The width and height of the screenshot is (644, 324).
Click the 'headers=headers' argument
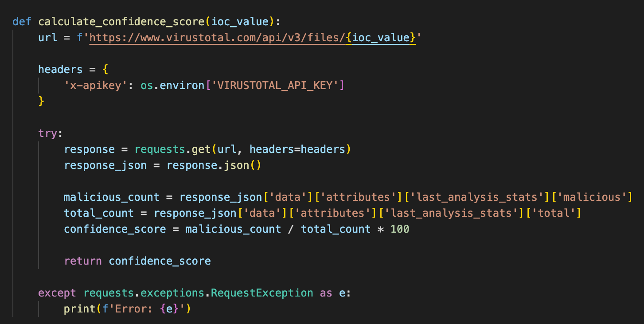[x=297, y=149]
